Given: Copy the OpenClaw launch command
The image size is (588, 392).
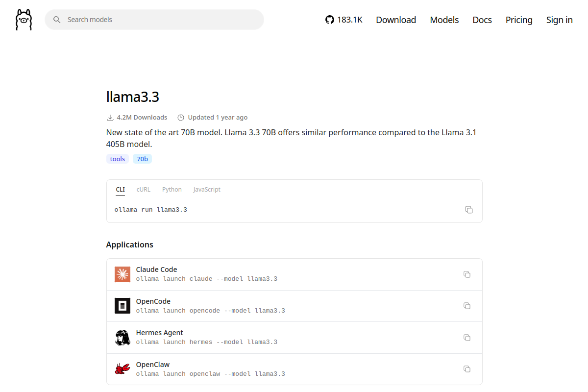Looking at the screenshot, I should tap(467, 369).
